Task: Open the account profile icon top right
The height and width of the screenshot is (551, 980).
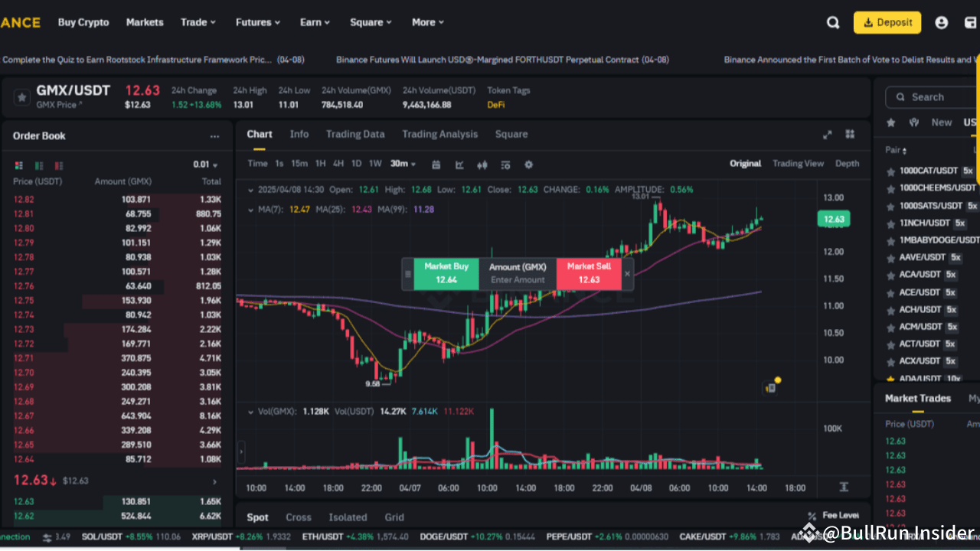Action: pos(942,22)
